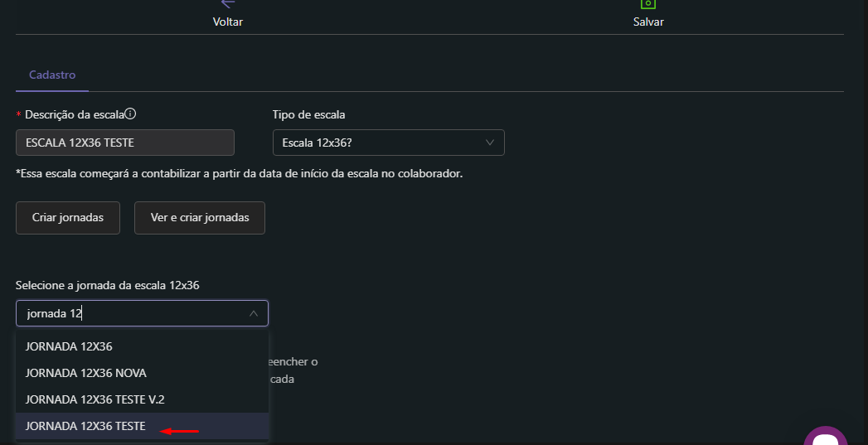Click the Salvar save icon
The height and width of the screenshot is (445, 868).
647,3
